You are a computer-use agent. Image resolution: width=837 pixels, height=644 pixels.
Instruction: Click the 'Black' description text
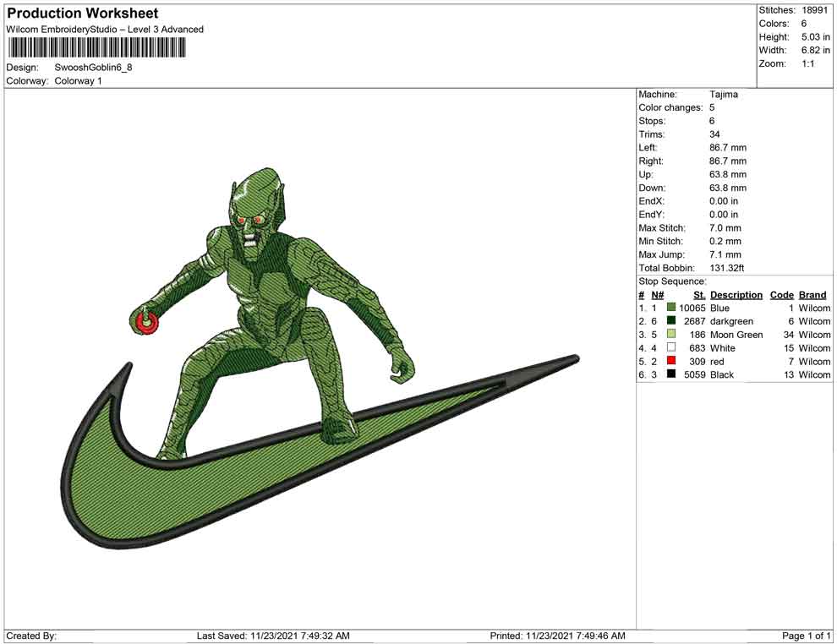click(x=722, y=374)
